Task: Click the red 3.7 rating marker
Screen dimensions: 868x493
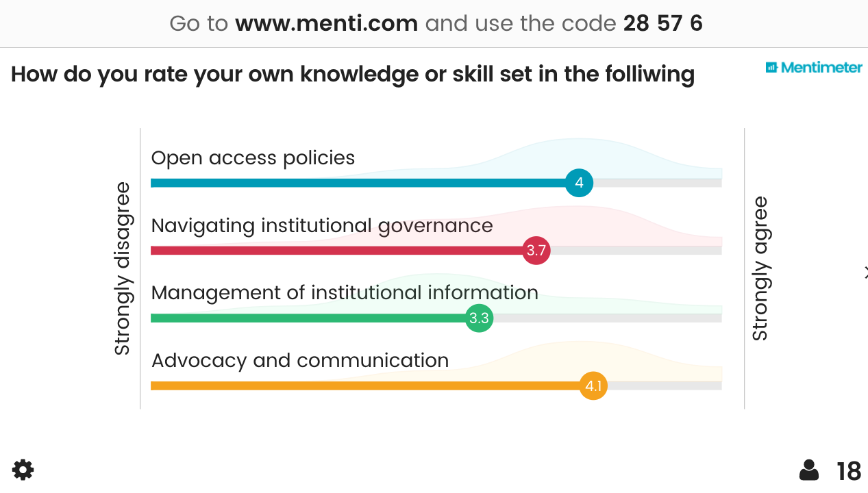Action: (536, 251)
